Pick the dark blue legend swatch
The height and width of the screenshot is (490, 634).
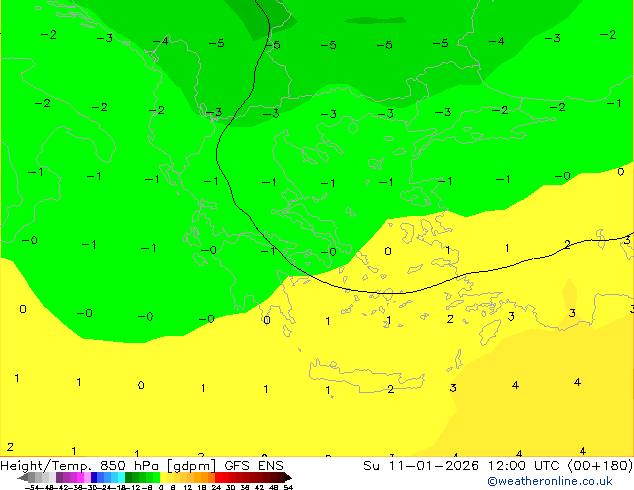pyautogui.click(x=94, y=477)
